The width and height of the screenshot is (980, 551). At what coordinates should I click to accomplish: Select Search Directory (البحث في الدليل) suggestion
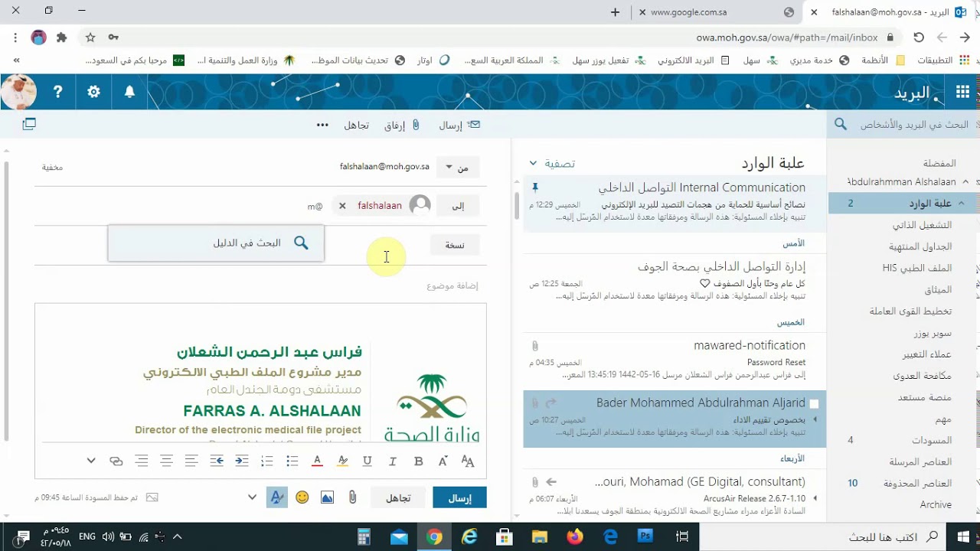216,243
